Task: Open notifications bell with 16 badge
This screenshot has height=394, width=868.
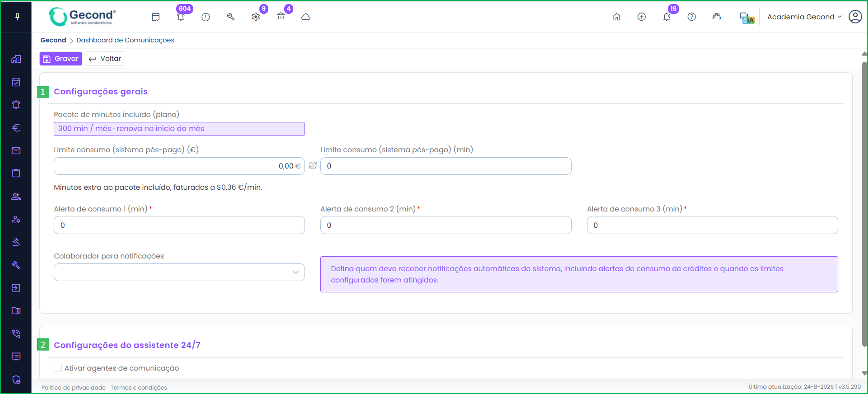Action: pos(667,17)
